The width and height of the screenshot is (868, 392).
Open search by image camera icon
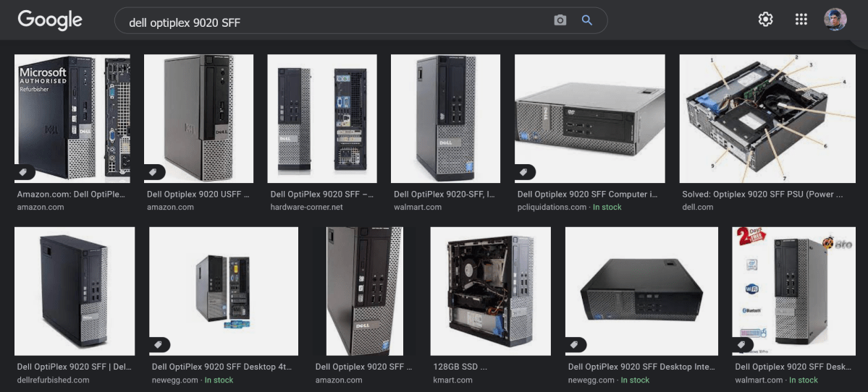pyautogui.click(x=560, y=20)
